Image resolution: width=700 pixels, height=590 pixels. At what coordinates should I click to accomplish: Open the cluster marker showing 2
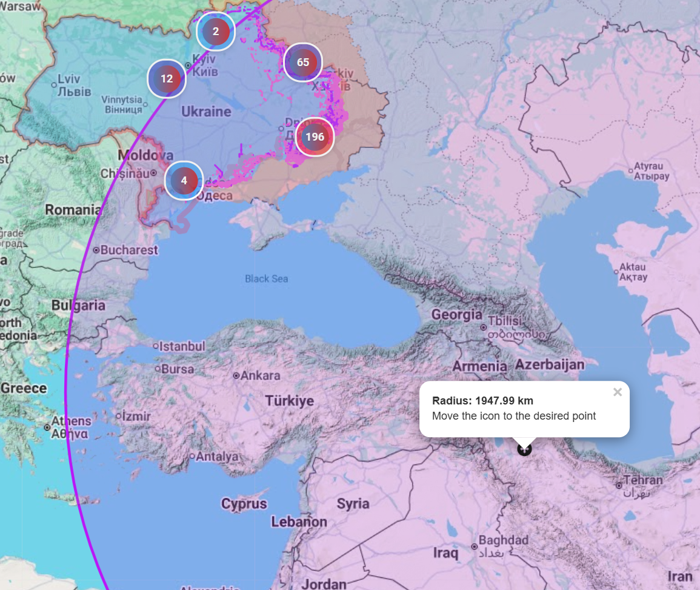[216, 32]
